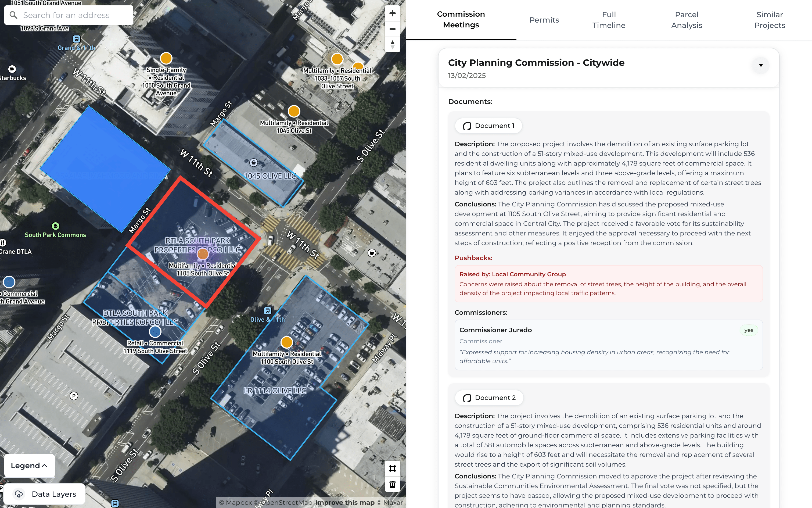812x508 pixels.
Task: Select the orange marker at 1105 South Olive St
Action: pyautogui.click(x=203, y=254)
